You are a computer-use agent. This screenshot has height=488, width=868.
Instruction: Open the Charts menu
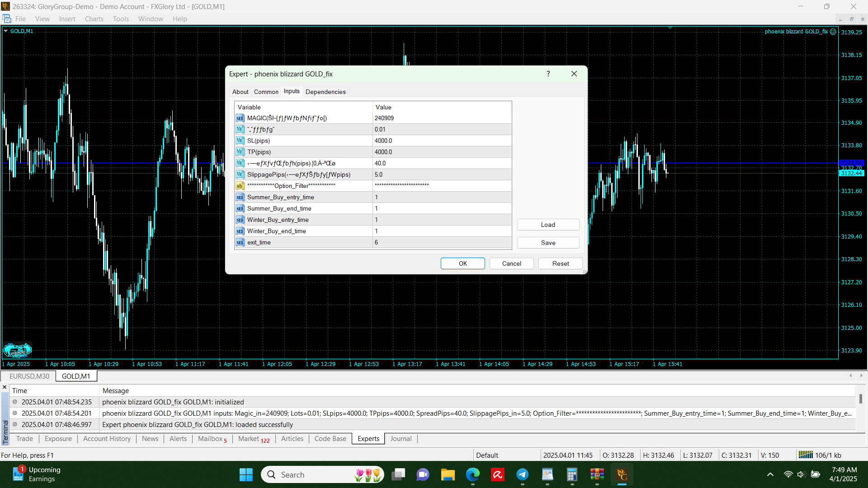[x=94, y=19]
